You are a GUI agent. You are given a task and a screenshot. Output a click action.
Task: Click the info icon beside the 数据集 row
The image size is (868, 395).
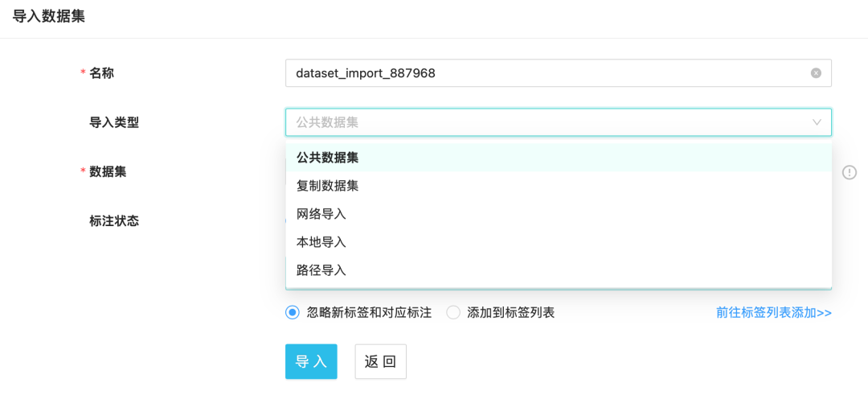[x=850, y=172]
